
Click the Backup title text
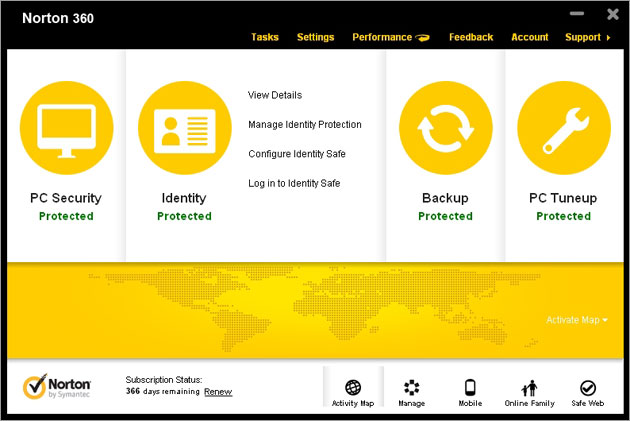pyautogui.click(x=445, y=198)
